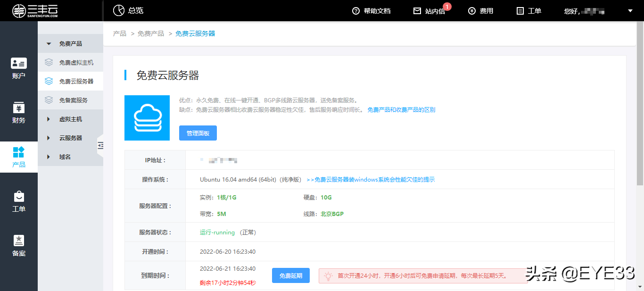Click the 2022-06-20 16:23:40 open time
644x291 pixels.
(228, 252)
